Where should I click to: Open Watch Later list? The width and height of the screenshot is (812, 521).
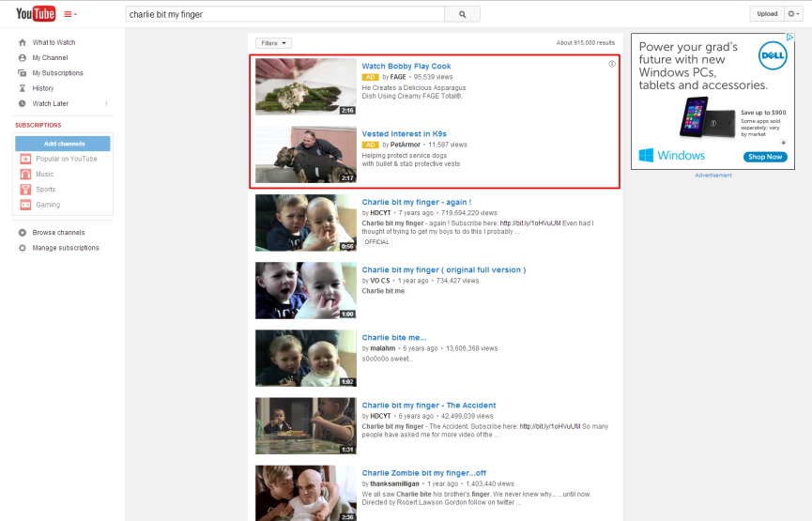pyautogui.click(x=51, y=103)
